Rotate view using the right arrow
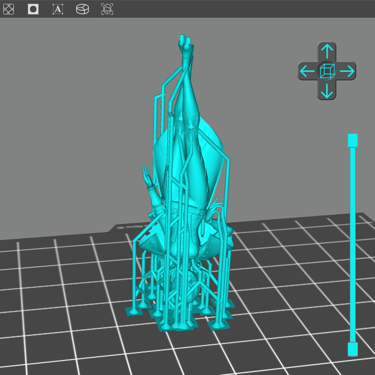Screen dimensions: 375x375 tap(347, 71)
